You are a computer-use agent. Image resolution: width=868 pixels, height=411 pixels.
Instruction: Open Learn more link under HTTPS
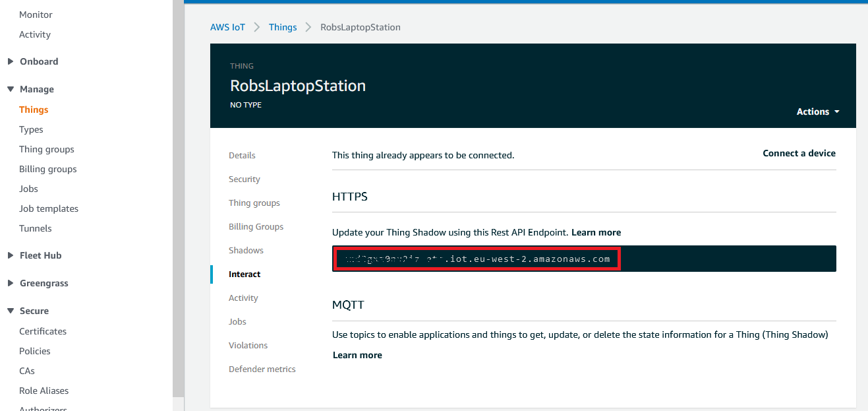596,232
